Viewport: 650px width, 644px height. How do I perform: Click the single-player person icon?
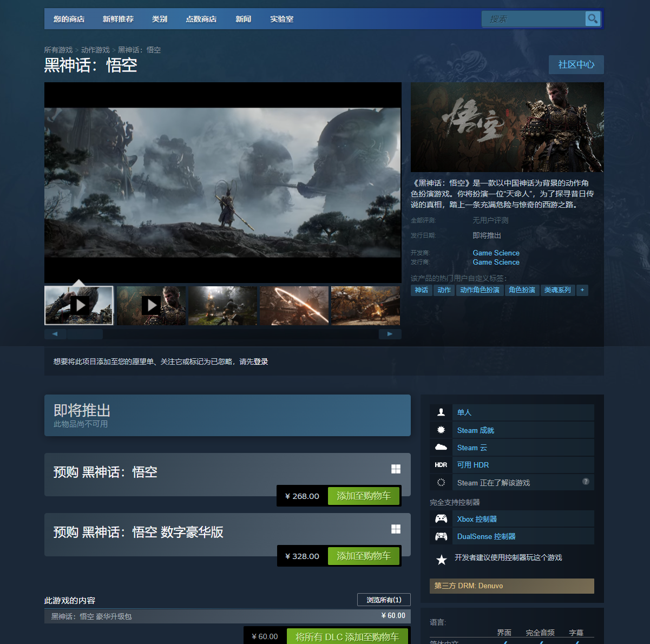click(x=441, y=412)
